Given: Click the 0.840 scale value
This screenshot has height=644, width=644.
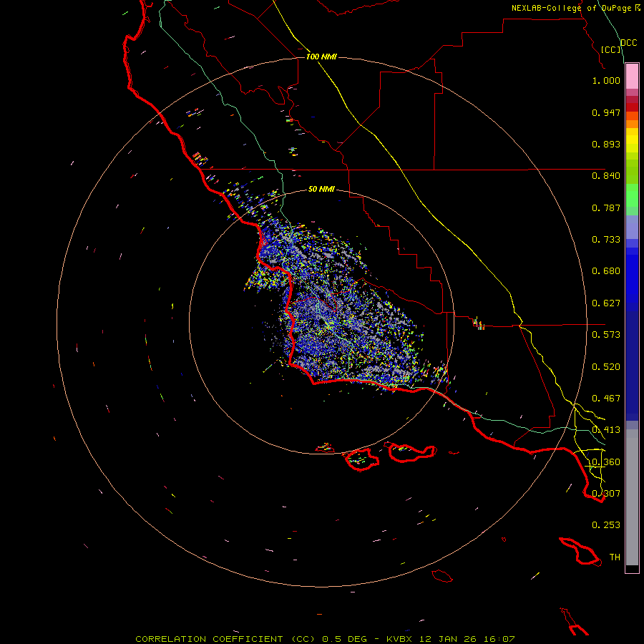Looking at the screenshot, I should pyautogui.click(x=606, y=176).
